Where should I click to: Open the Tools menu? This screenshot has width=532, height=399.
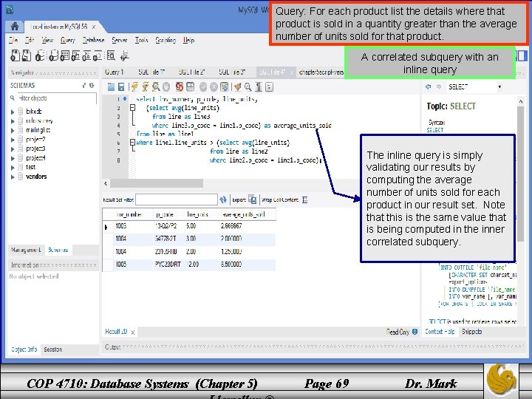click(141, 40)
